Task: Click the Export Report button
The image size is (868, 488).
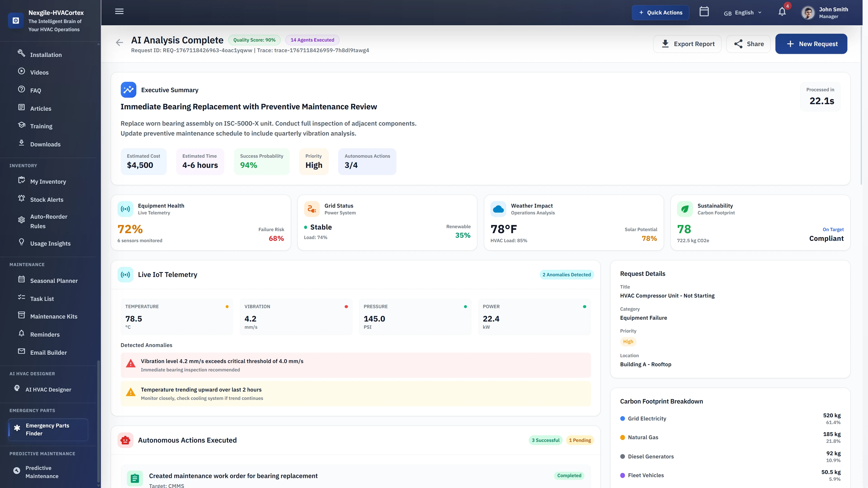Action: [x=687, y=44]
